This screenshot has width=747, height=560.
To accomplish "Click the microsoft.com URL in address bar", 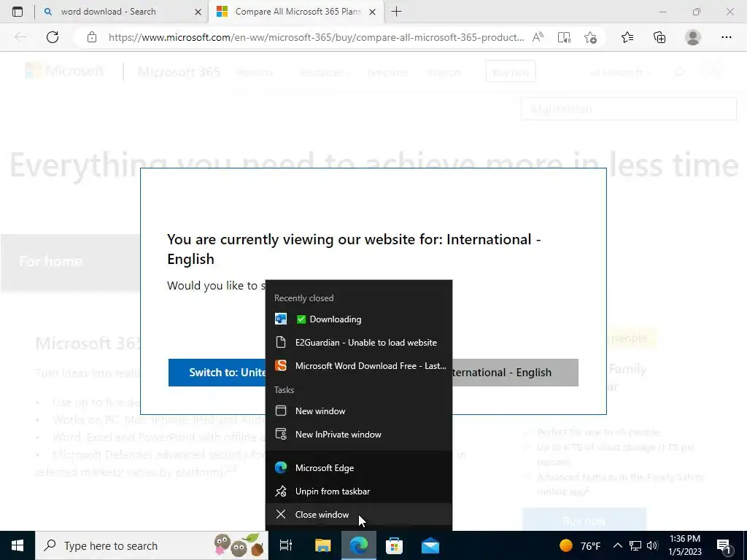I will (317, 37).
